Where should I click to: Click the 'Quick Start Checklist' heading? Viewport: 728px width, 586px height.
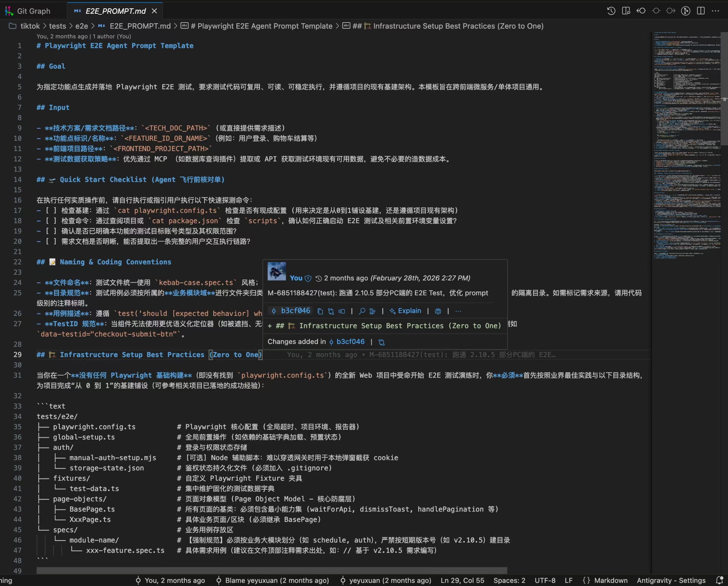click(130, 179)
